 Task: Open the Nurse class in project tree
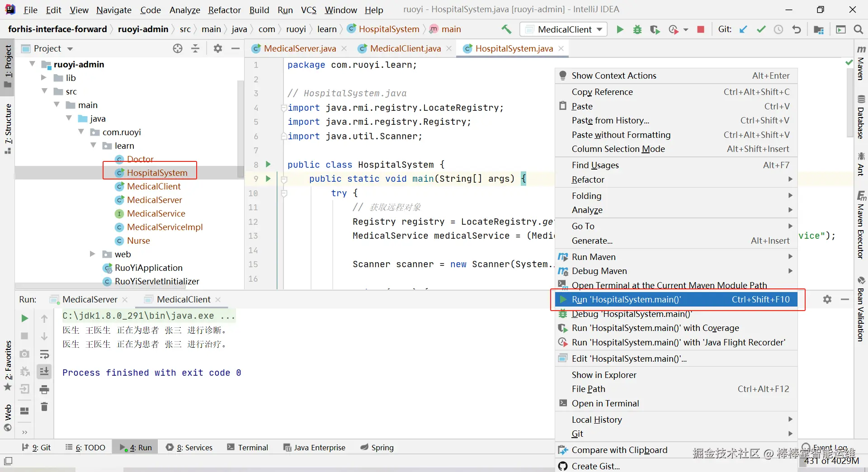coord(138,241)
